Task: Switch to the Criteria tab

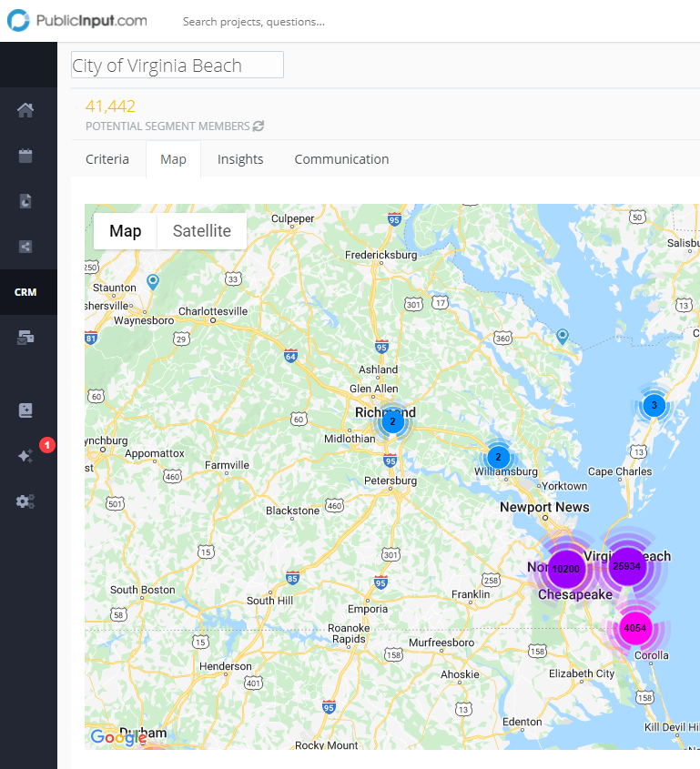Action: point(107,159)
